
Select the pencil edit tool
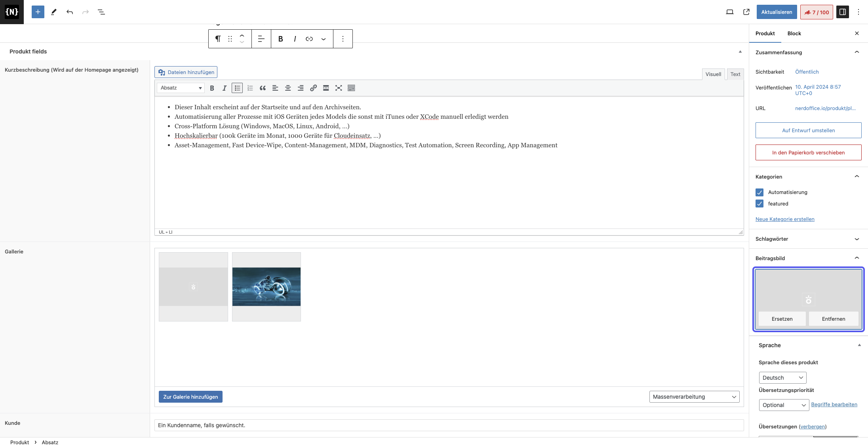coord(54,12)
